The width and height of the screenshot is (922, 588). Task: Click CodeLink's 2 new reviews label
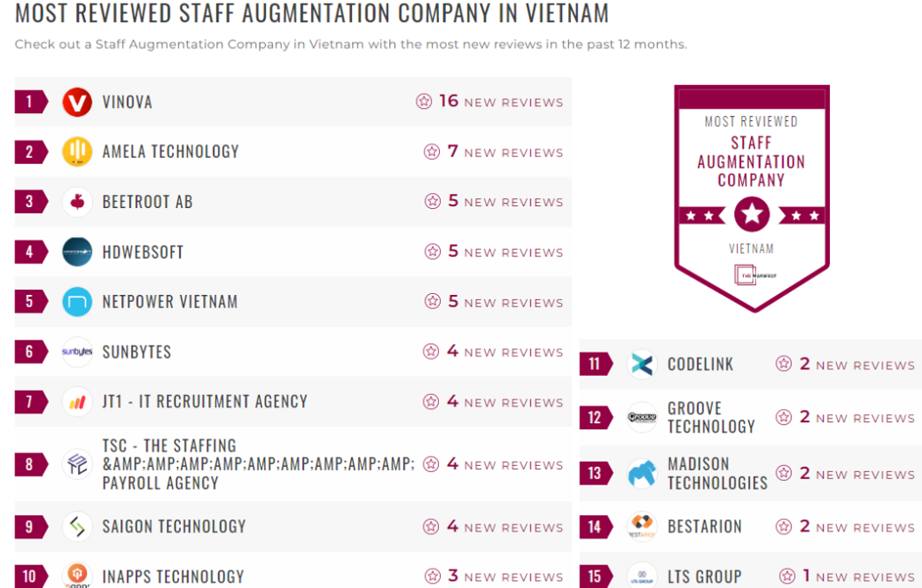(845, 365)
